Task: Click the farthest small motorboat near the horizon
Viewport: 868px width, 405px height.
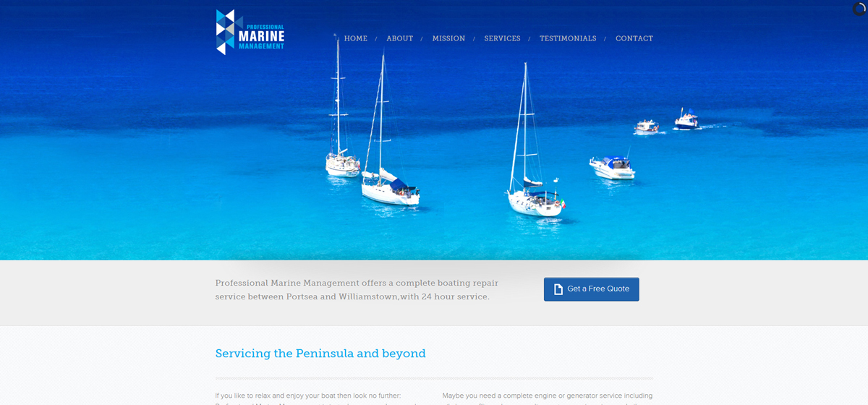Action: click(686, 119)
